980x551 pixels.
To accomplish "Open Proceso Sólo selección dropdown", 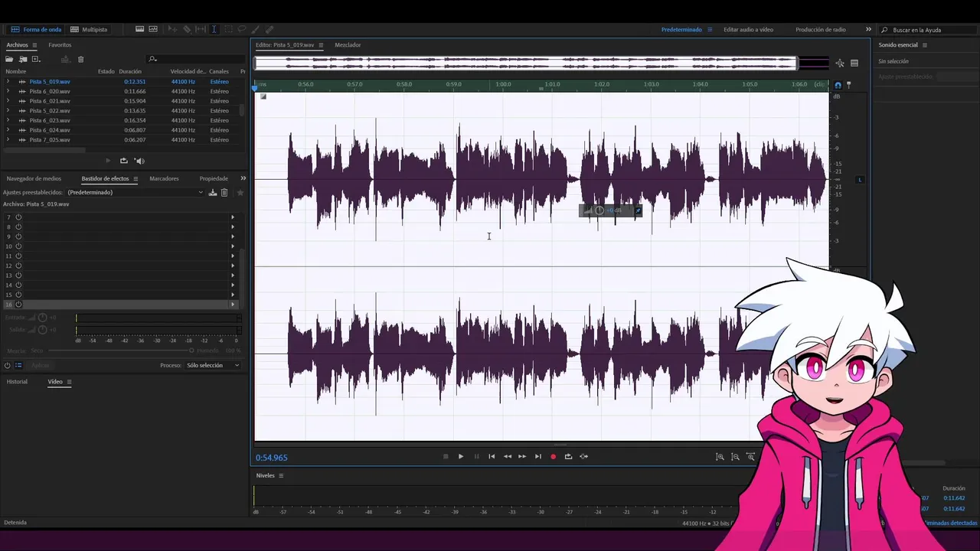I will 213,365.
